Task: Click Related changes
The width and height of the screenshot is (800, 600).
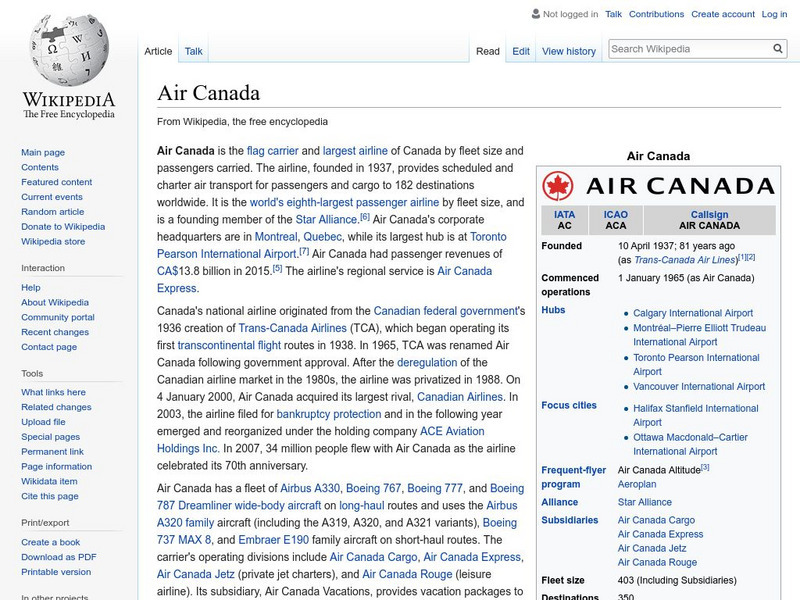Action: tap(56, 407)
